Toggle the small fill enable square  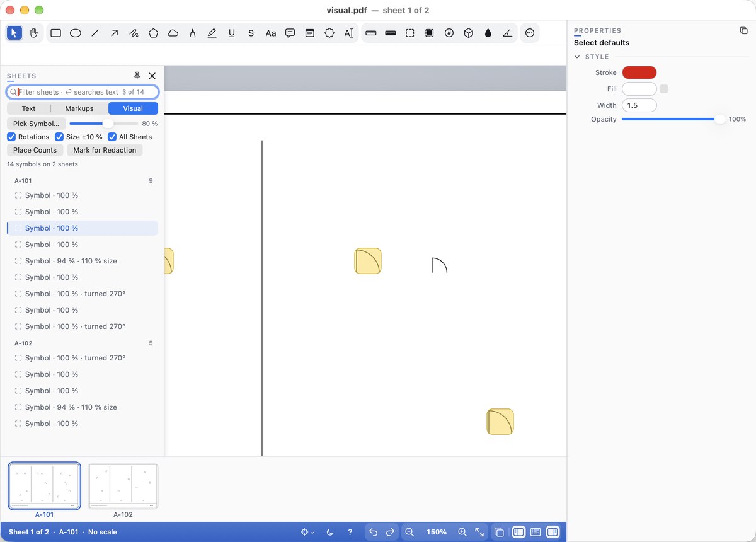664,89
